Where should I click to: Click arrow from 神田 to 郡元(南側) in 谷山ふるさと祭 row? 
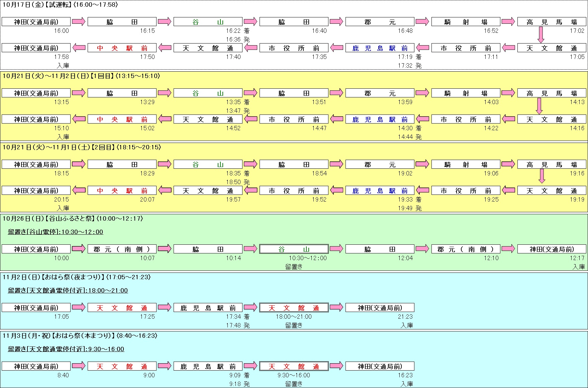point(79,249)
